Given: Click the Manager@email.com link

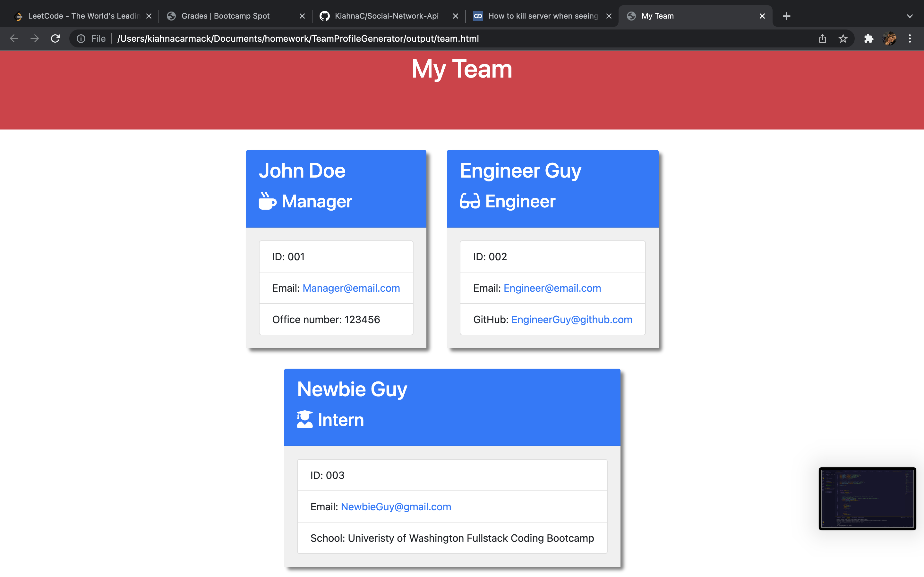Looking at the screenshot, I should coord(351,288).
